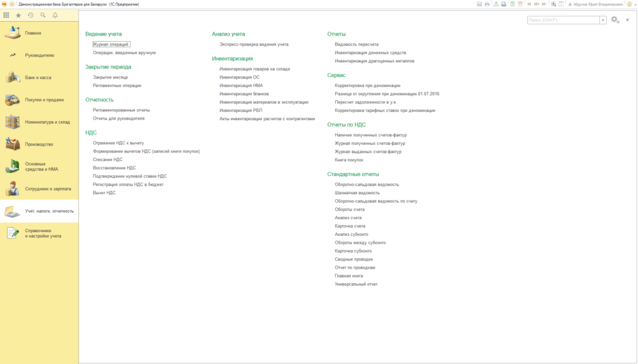Open Инвентаризация бланков link
Viewport: 638px width, 364px height.
(244, 94)
